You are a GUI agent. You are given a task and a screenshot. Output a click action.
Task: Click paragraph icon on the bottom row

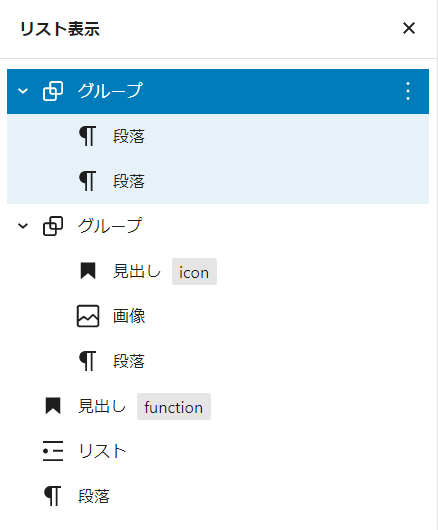(53, 496)
